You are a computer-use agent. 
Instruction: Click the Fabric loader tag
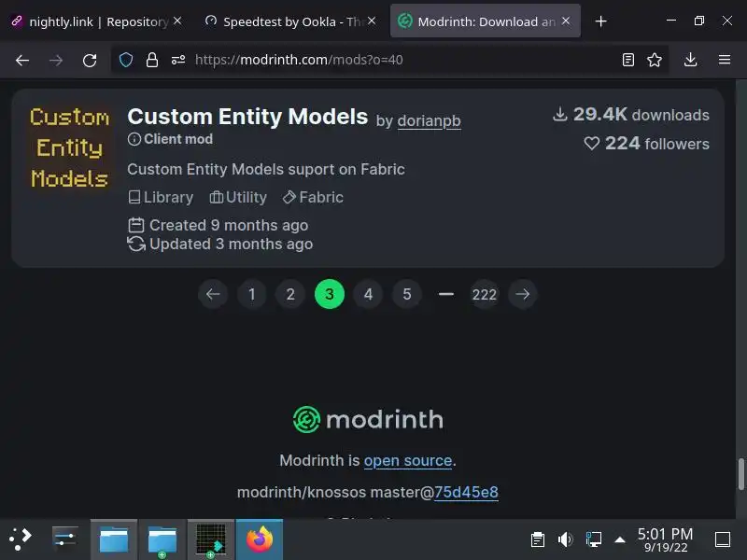coord(313,197)
